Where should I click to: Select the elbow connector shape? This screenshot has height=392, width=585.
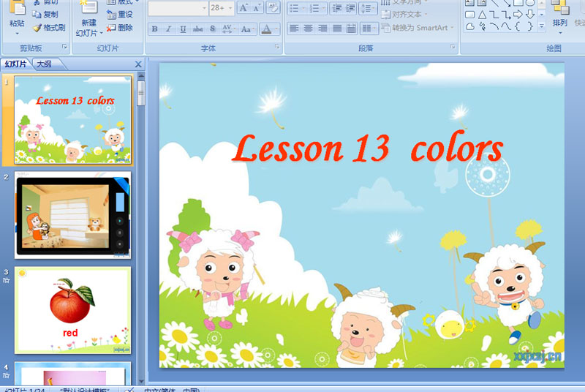click(x=494, y=15)
